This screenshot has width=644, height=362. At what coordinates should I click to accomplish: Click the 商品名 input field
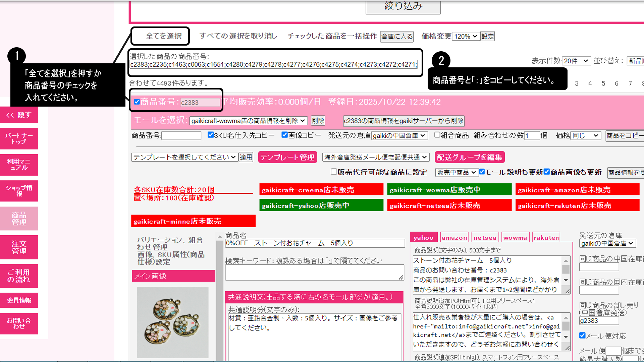pyautogui.click(x=315, y=243)
